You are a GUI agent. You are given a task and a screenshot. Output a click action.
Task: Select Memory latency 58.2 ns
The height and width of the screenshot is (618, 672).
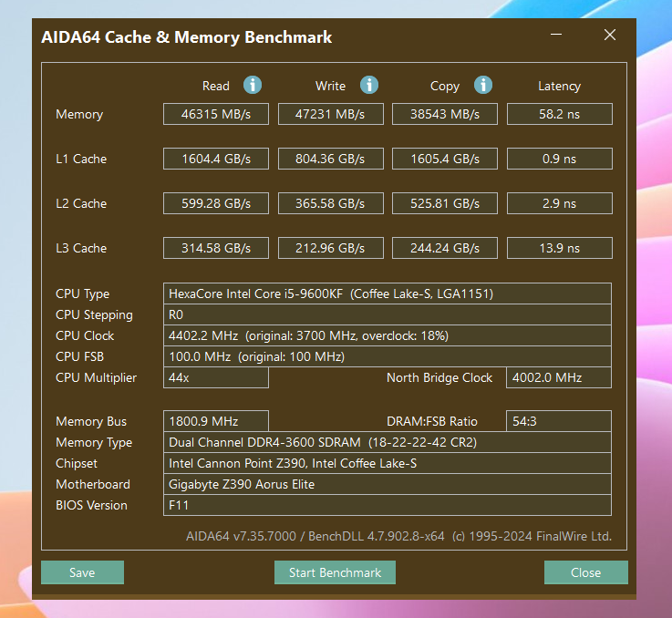coord(559,114)
